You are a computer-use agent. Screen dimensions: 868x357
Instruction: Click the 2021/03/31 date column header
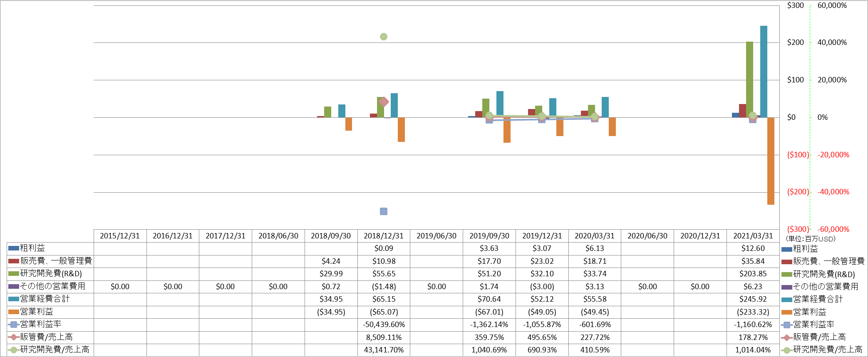(753, 236)
